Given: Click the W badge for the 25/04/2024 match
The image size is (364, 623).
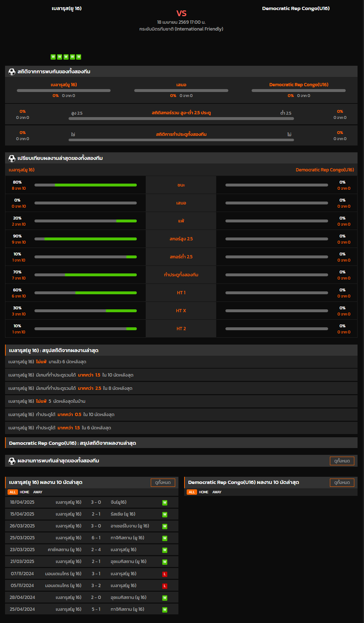Looking at the screenshot, I should [x=165, y=610].
